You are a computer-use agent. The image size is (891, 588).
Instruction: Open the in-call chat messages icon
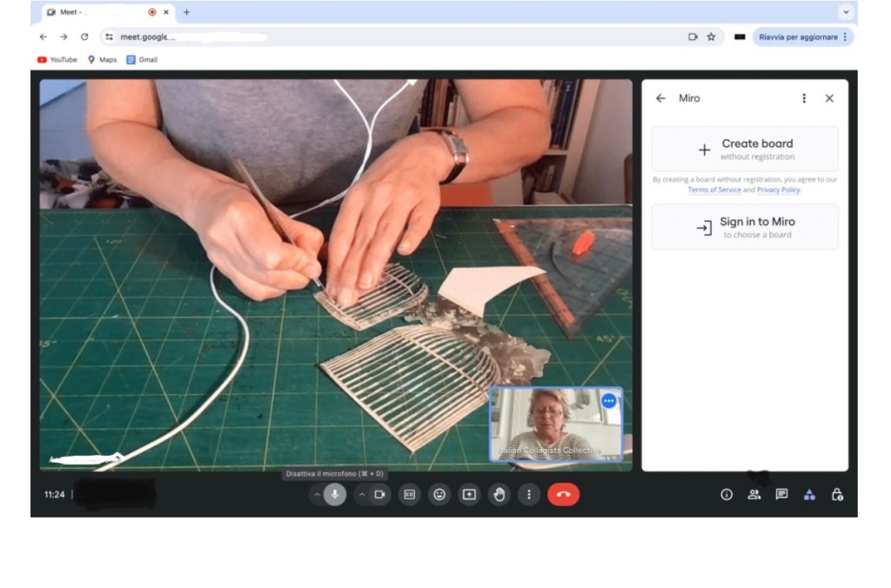[x=781, y=494]
